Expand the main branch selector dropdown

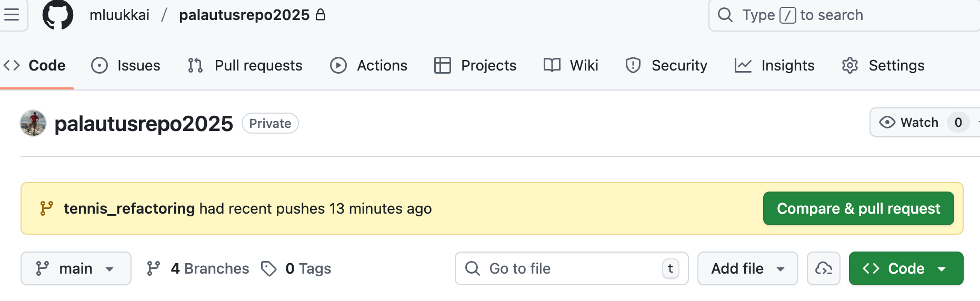[x=76, y=268]
